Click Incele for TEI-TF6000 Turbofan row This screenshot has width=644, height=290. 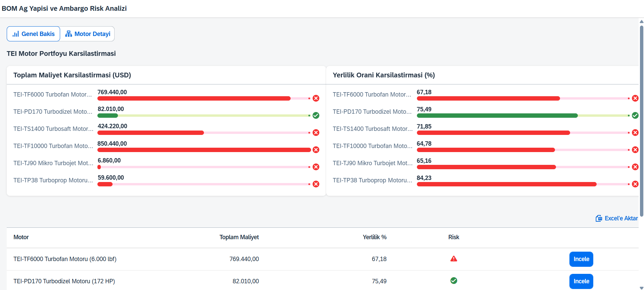(x=581, y=259)
